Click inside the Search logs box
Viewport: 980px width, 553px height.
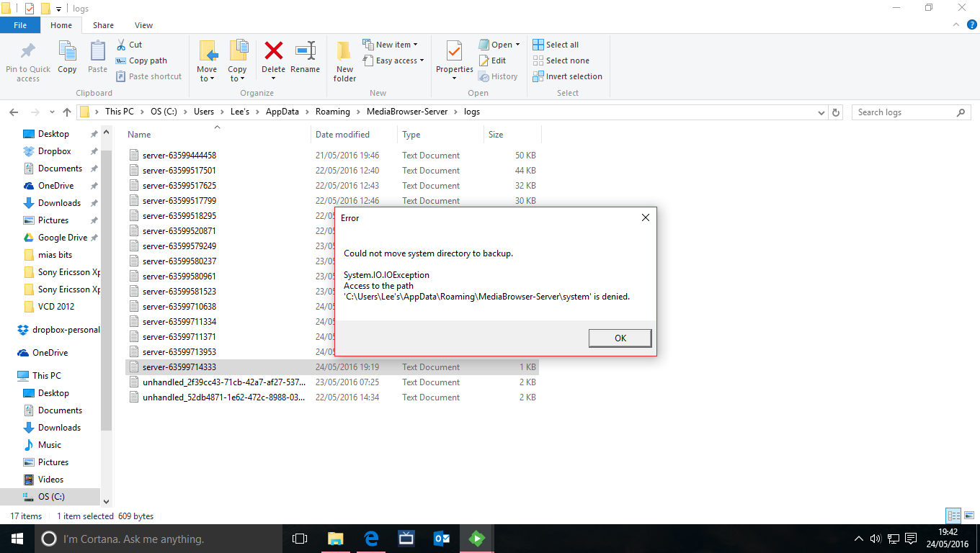(x=908, y=112)
